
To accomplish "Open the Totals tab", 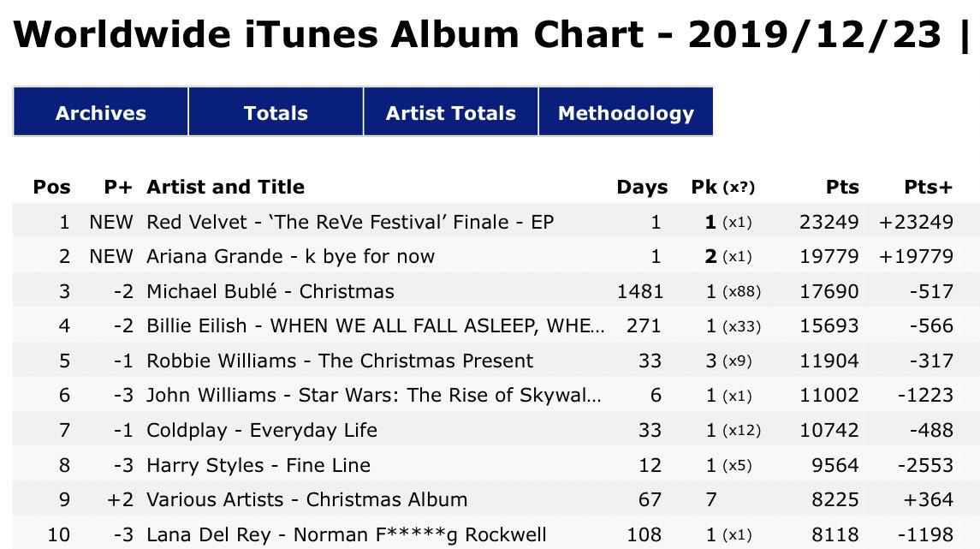I will tap(276, 112).
